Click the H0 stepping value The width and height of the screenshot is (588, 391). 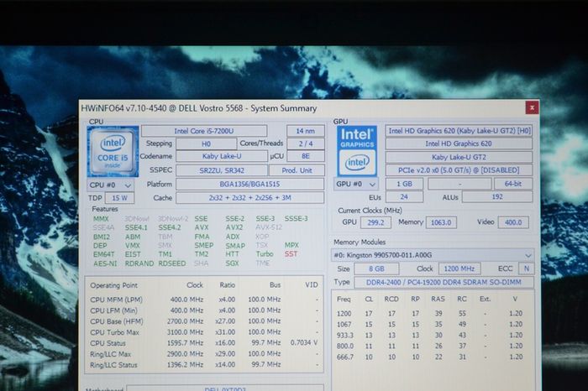tap(207, 143)
